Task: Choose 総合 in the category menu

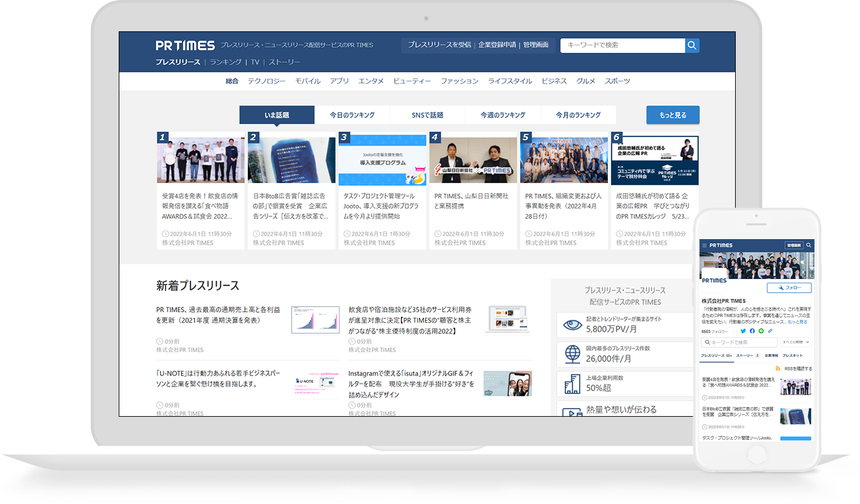Action: point(232,81)
